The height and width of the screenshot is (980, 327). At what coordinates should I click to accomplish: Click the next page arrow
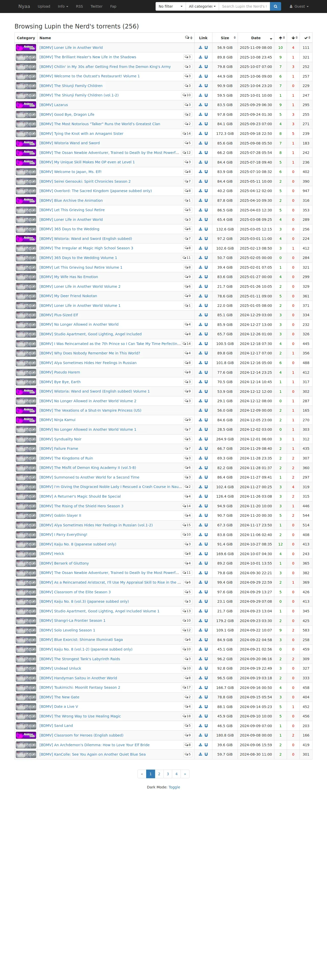pyautogui.click(x=185, y=774)
